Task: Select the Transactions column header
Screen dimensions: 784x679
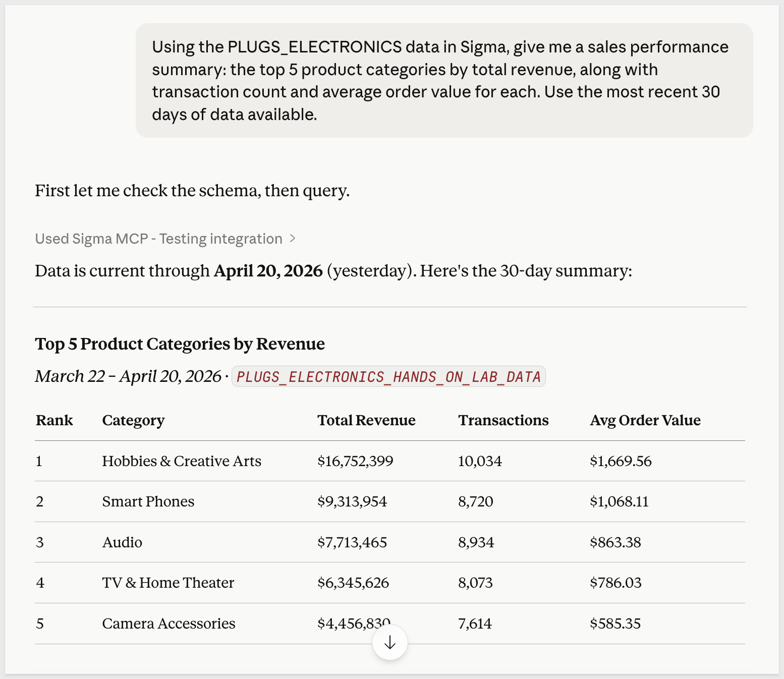Action: coord(503,420)
